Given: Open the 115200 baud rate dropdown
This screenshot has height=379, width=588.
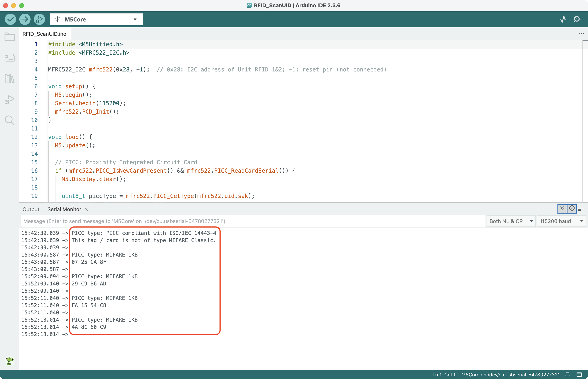Looking at the screenshot, I should click(x=561, y=221).
